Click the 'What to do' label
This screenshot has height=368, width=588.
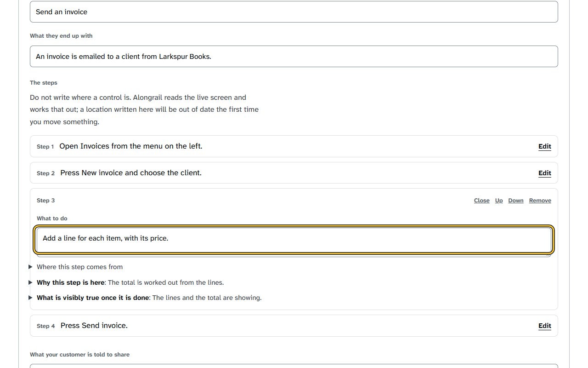pos(52,218)
